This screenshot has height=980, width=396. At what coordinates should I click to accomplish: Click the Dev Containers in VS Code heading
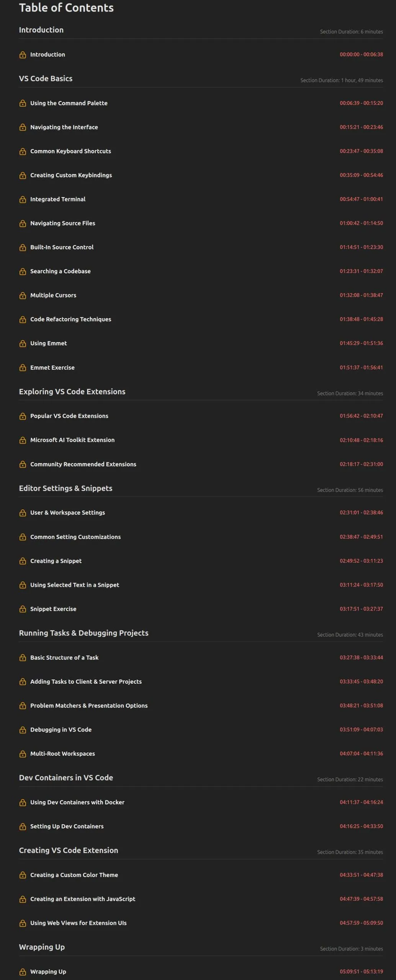click(x=66, y=778)
